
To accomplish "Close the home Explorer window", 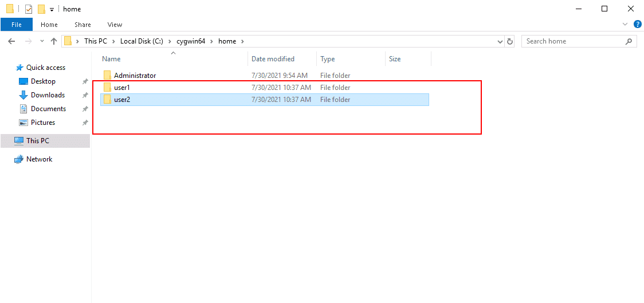I will pyautogui.click(x=631, y=9).
